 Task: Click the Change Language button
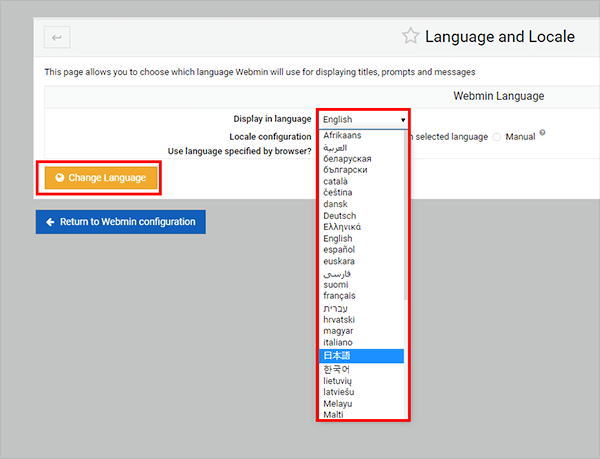[101, 178]
